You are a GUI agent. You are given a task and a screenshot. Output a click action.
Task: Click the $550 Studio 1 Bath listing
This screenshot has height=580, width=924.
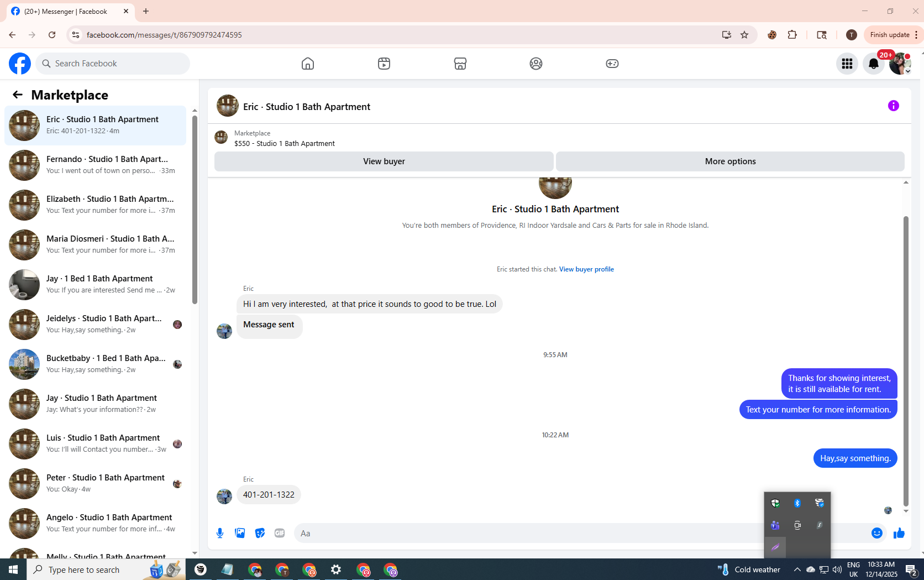[285, 143]
